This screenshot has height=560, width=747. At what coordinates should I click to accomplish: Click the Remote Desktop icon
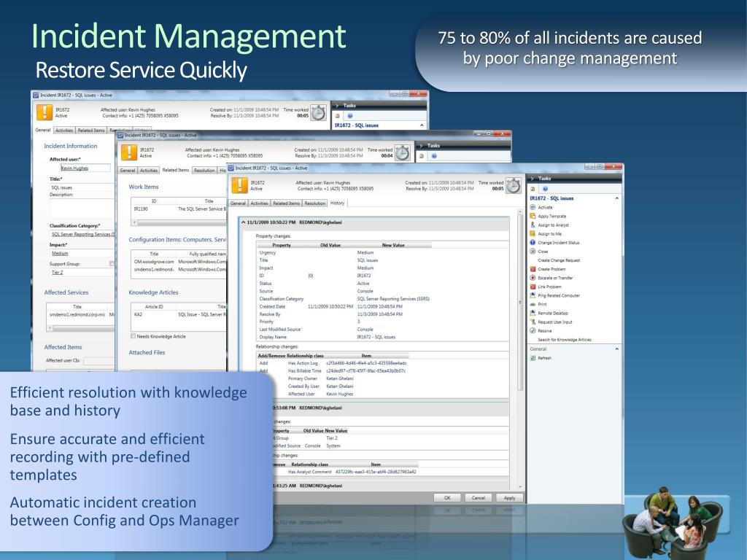(533, 313)
